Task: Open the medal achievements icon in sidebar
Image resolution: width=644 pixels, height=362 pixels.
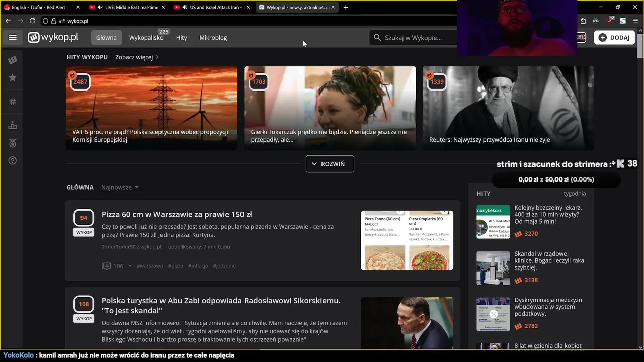Action: 13,143
